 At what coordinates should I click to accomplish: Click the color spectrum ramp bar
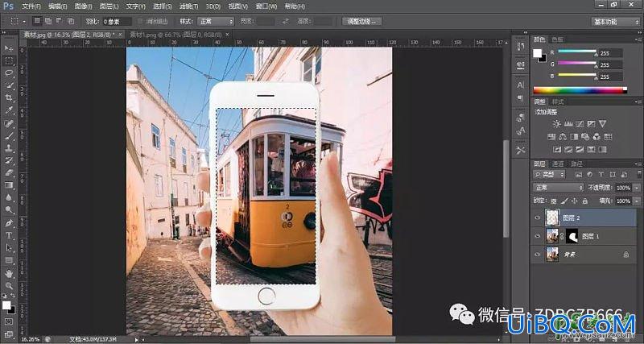click(580, 90)
